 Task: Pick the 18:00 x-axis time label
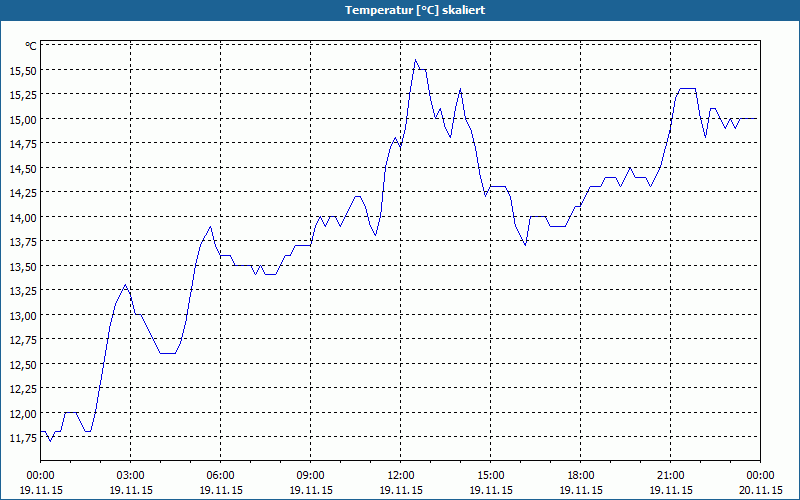581,476
